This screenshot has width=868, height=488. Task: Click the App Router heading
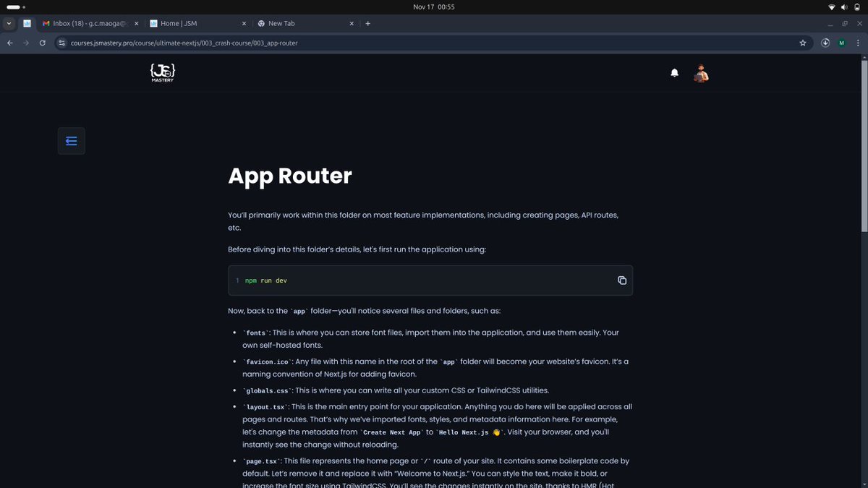tap(290, 176)
